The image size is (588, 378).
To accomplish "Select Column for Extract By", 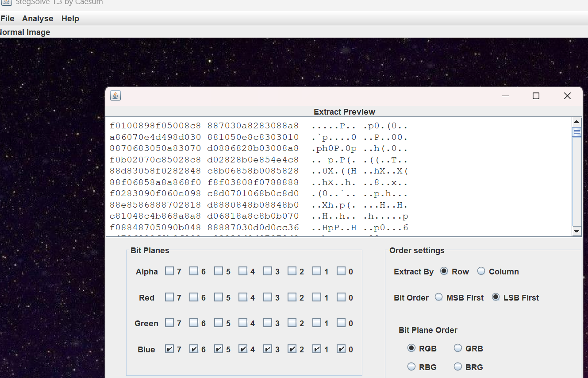I will pos(481,271).
